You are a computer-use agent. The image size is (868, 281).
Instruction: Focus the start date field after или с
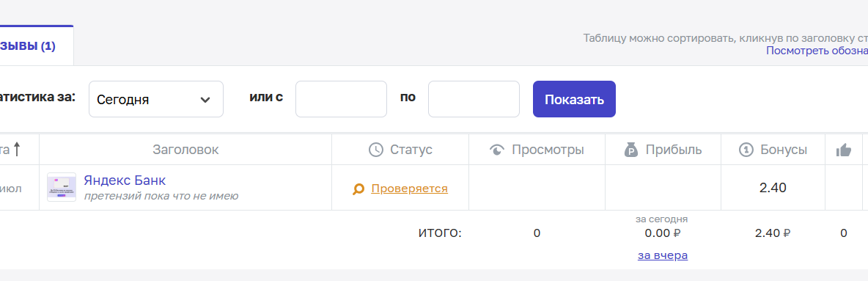341,99
